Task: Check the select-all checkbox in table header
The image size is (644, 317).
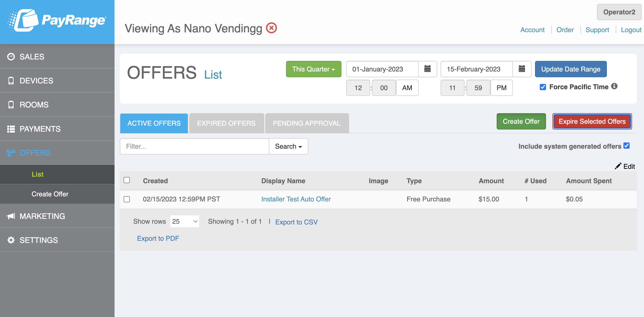Action: 127,180
